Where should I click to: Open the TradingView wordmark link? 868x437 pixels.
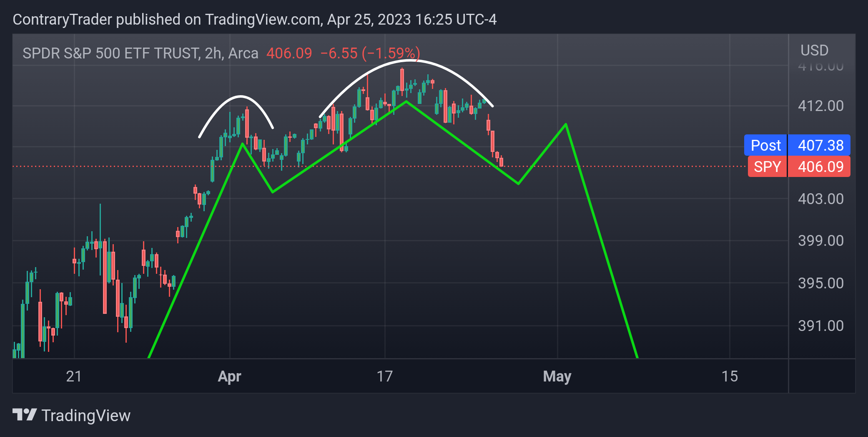86,416
